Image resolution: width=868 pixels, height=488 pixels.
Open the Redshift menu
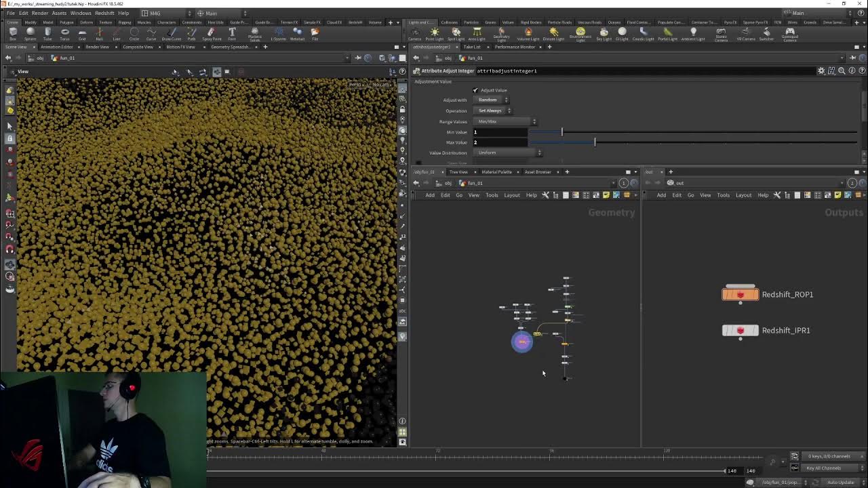pyautogui.click(x=104, y=13)
